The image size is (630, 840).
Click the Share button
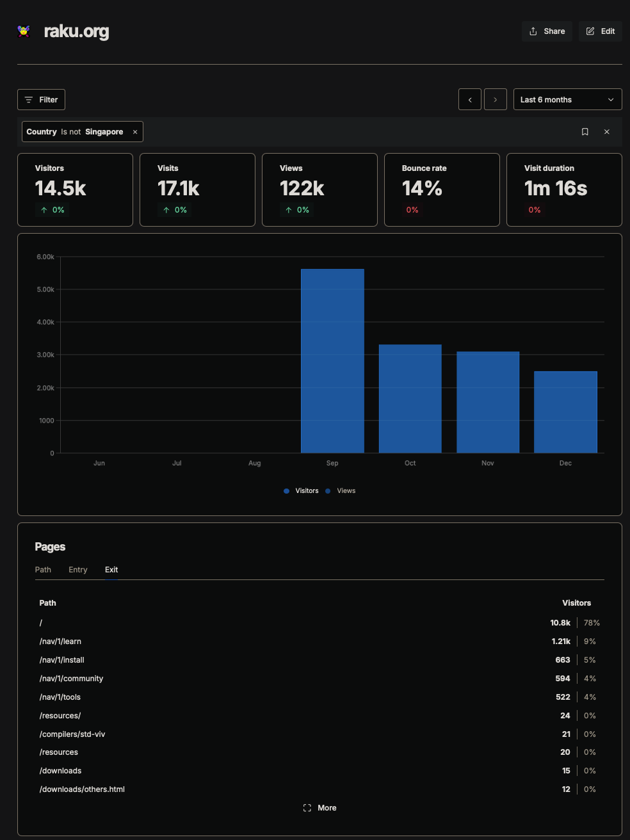tap(547, 31)
